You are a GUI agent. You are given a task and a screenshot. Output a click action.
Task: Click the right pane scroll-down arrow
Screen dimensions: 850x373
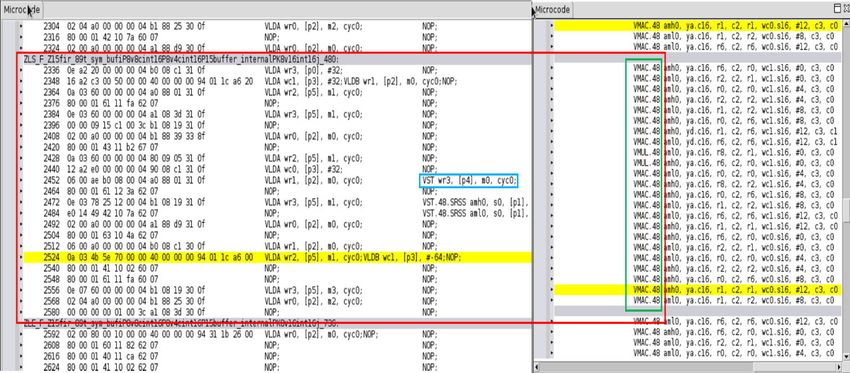click(846, 356)
